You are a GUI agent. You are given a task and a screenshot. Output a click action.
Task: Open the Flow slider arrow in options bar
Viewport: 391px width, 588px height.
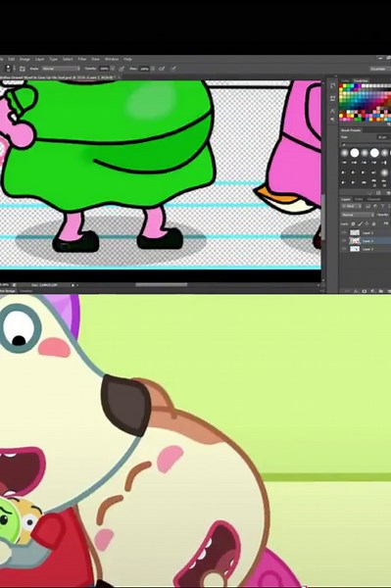[x=153, y=69]
